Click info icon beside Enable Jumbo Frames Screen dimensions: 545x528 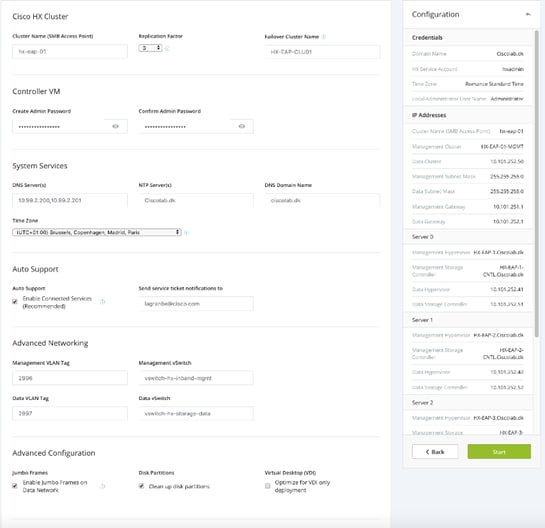103,486
